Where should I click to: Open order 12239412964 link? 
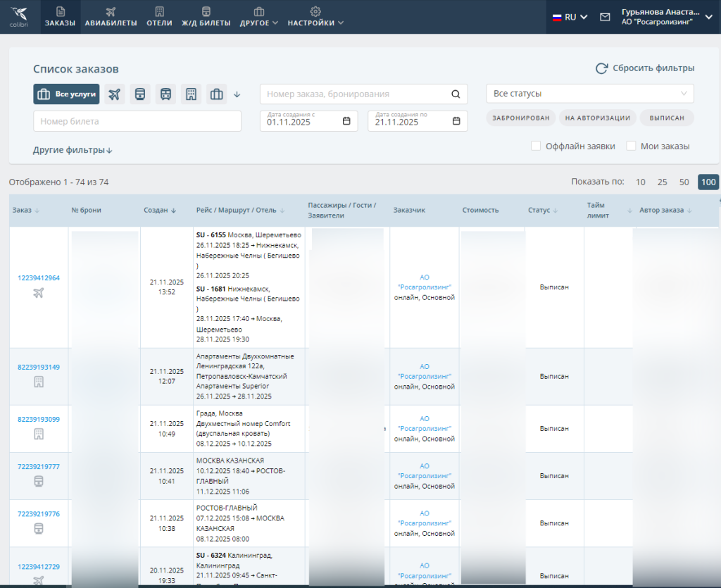(x=39, y=278)
